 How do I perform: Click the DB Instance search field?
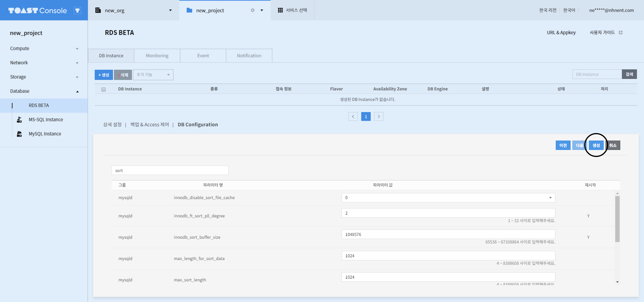pos(597,74)
